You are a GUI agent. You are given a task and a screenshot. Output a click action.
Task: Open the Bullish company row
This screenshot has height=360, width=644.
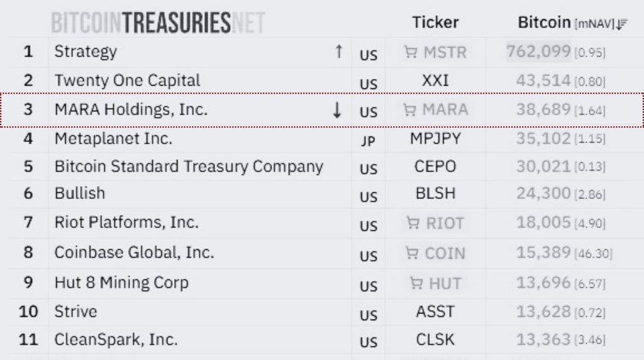pyautogui.click(x=80, y=193)
